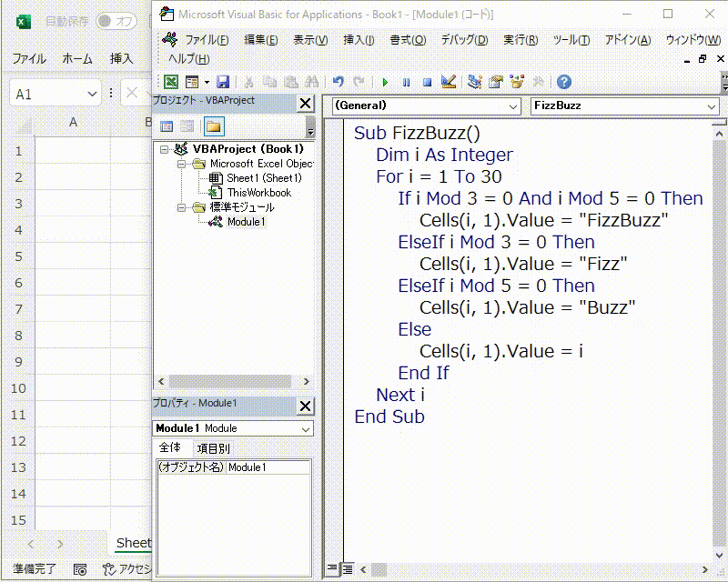Enable Design Mode from the toolbar
The width and height of the screenshot is (728, 582).
pos(448,82)
